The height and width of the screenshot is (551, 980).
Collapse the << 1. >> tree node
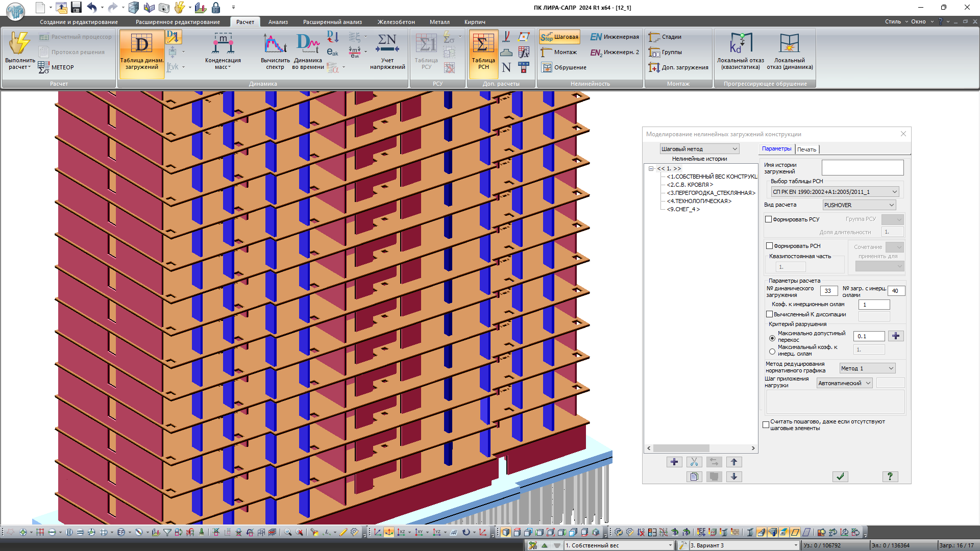coord(651,168)
